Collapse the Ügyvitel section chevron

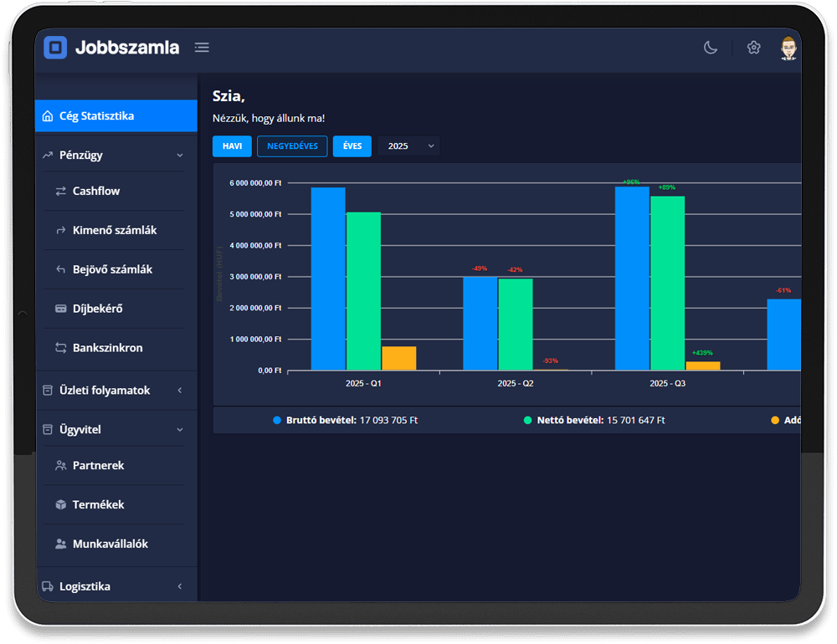coord(180,430)
